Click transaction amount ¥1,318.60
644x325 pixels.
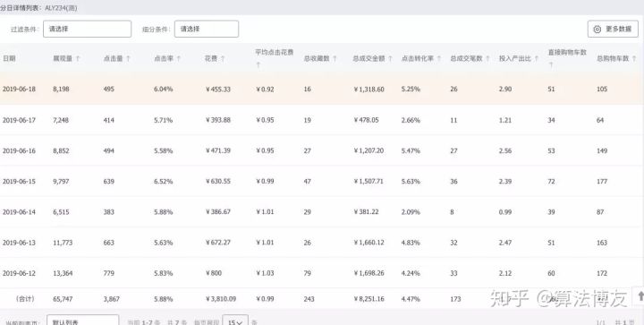pos(369,90)
